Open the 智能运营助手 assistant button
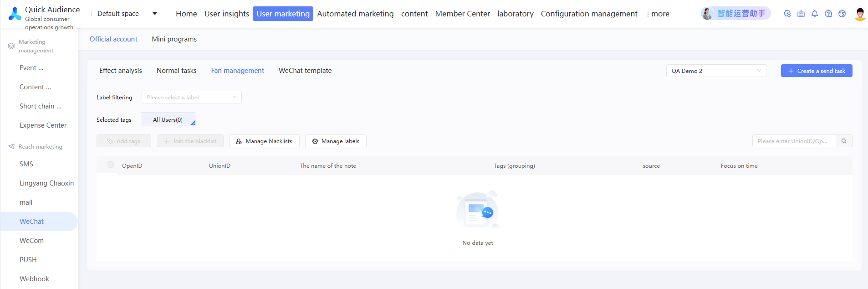The width and height of the screenshot is (868, 289). [735, 14]
